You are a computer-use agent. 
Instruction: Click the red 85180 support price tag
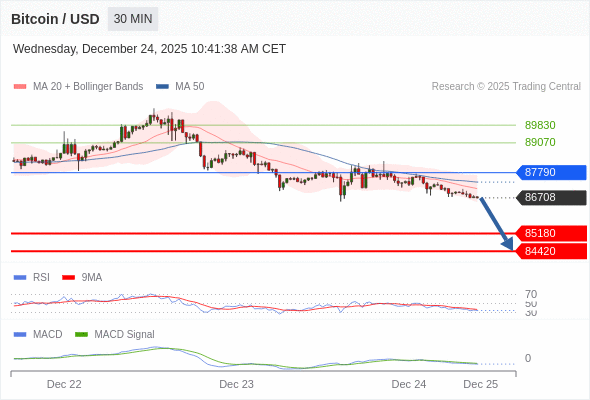550,233
